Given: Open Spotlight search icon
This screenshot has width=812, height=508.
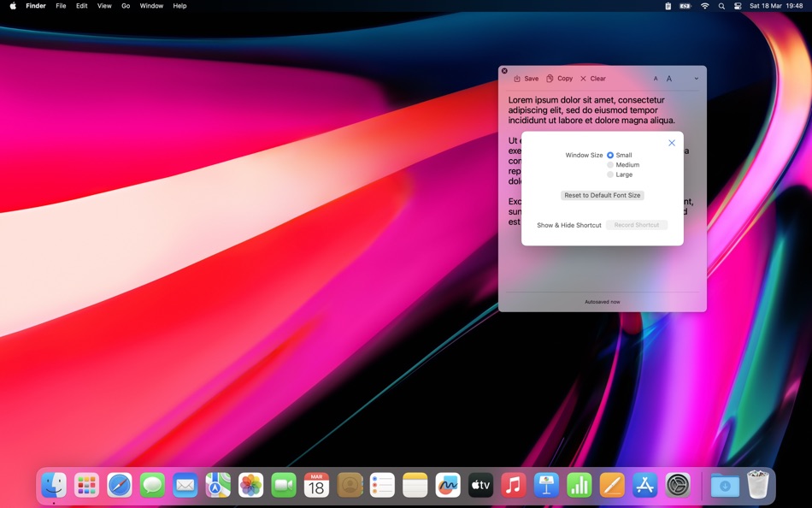Looking at the screenshot, I should click(721, 6).
